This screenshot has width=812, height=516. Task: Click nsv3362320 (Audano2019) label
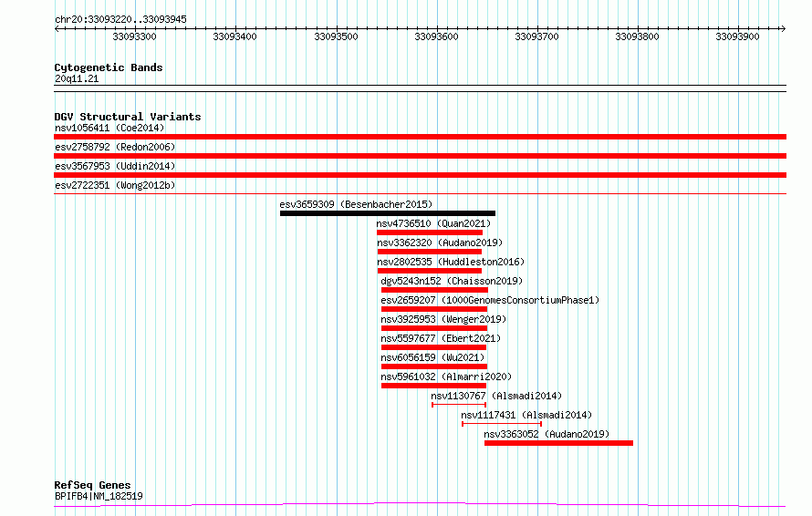440,243
